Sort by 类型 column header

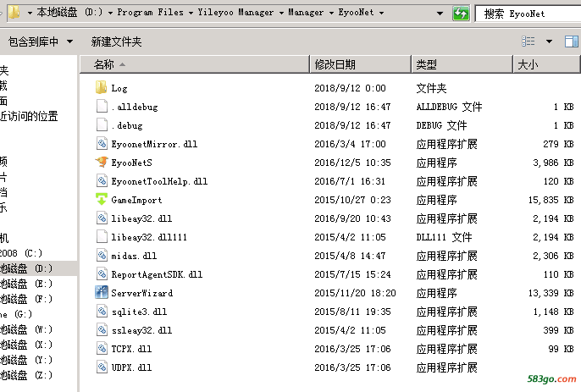pos(462,64)
